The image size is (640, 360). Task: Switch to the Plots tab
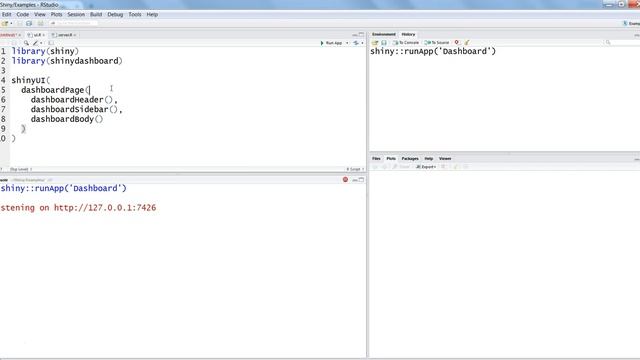coord(391,158)
